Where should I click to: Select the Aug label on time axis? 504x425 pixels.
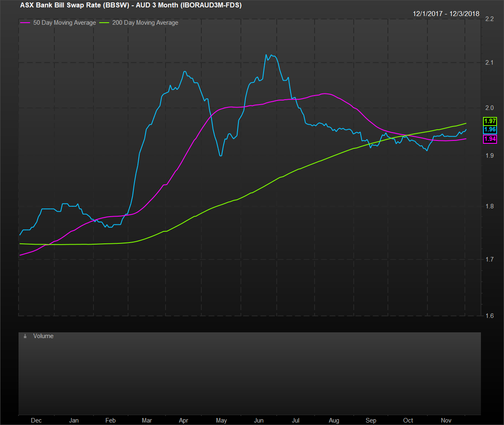[x=334, y=420]
